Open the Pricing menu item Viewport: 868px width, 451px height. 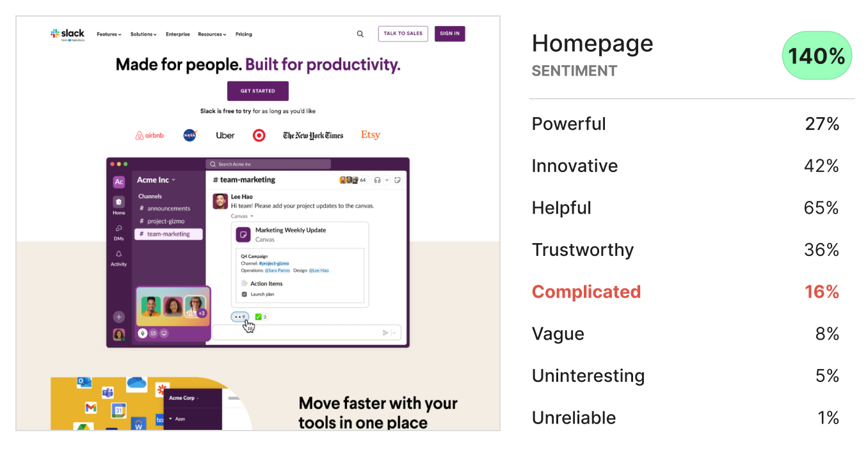pyautogui.click(x=243, y=35)
